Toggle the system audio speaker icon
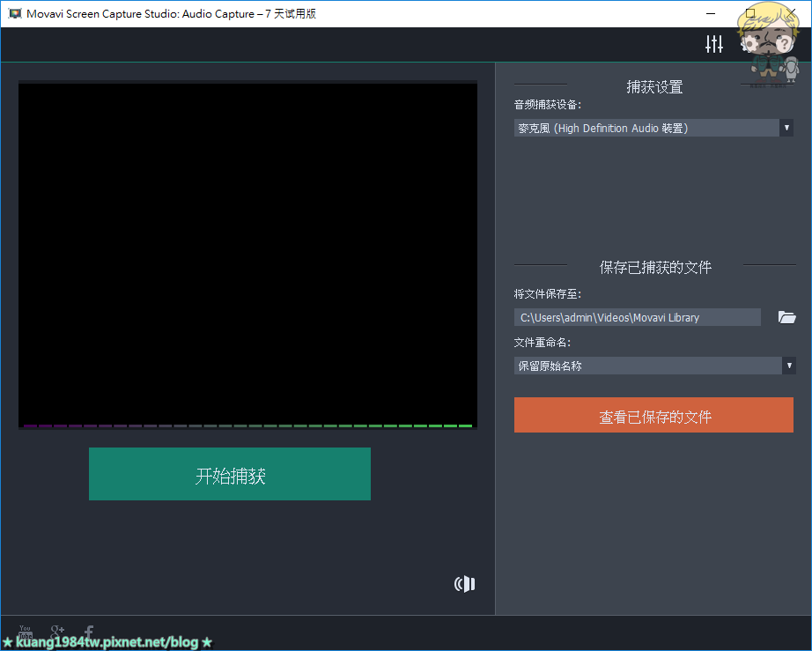Image resolution: width=812 pixels, height=651 pixels. coord(464,584)
